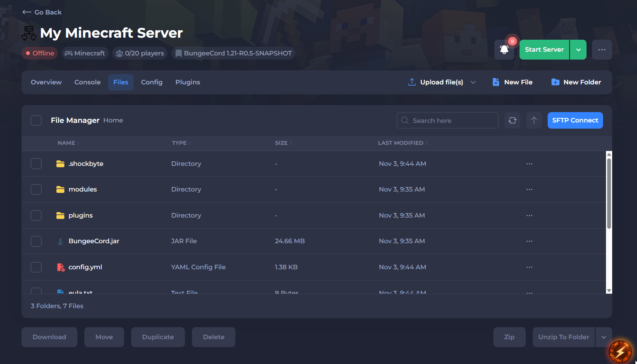Click the Go Back link
637x364 pixels.
pyautogui.click(x=42, y=12)
